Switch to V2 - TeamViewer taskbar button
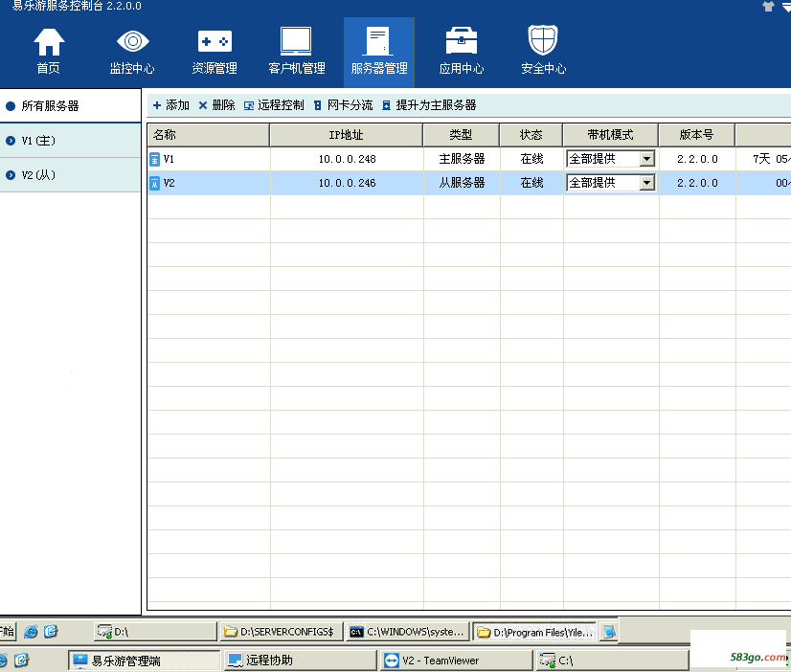 456,661
